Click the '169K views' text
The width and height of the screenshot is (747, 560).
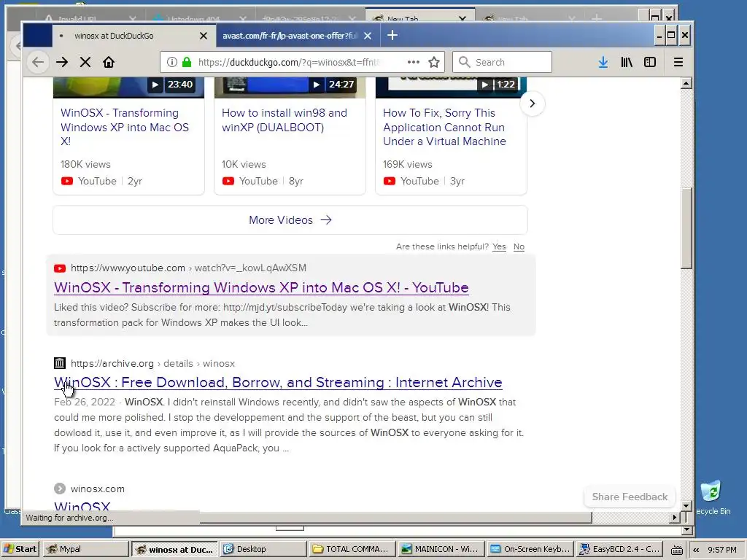coord(407,164)
